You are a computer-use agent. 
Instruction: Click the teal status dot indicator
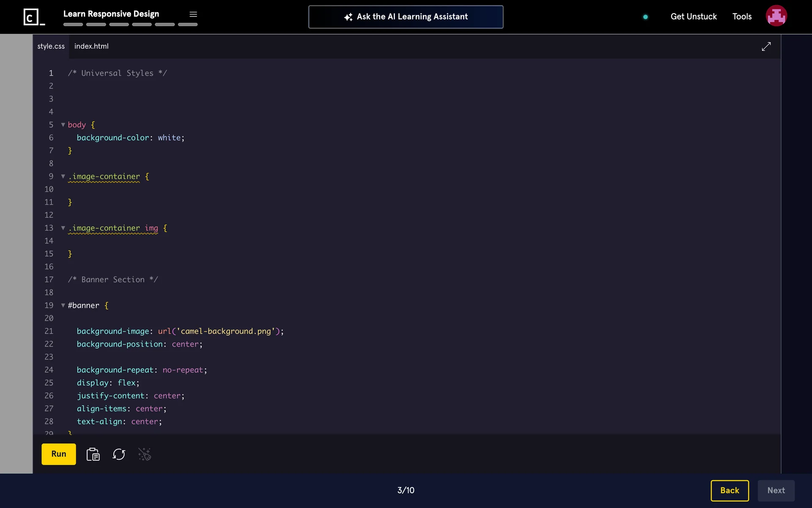pyautogui.click(x=645, y=17)
